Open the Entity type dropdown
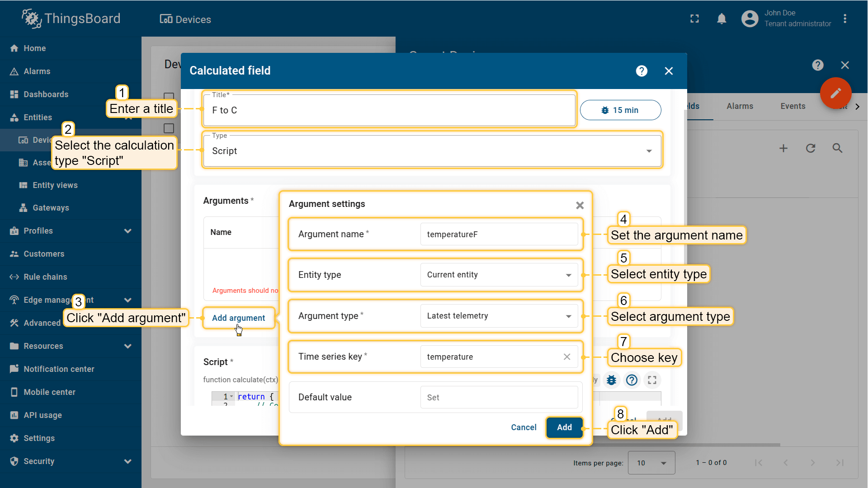The width and height of the screenshot is (868, 488). click(499, 275)
